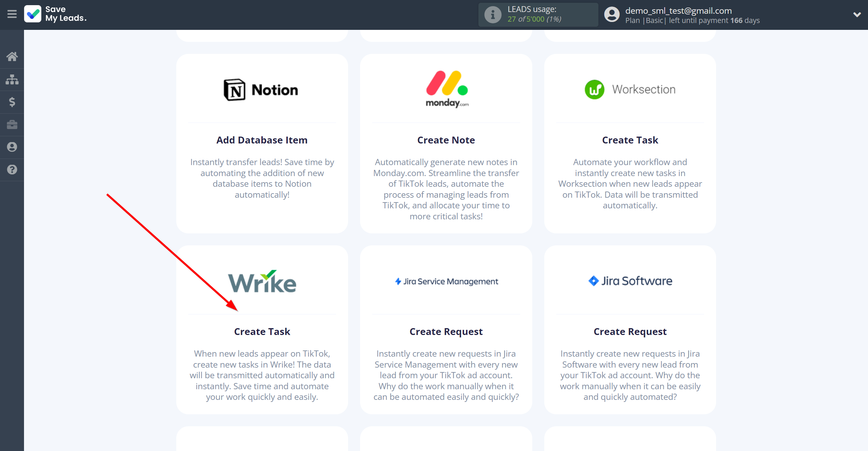Screen dimensions: 868x451
Task: Open the billing dollar sidebar icon
Action: [12, 102]
